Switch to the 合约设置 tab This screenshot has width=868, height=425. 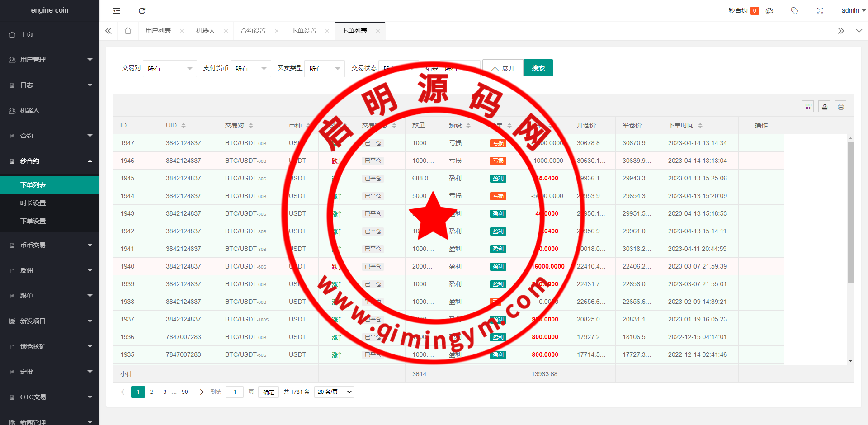253,31
